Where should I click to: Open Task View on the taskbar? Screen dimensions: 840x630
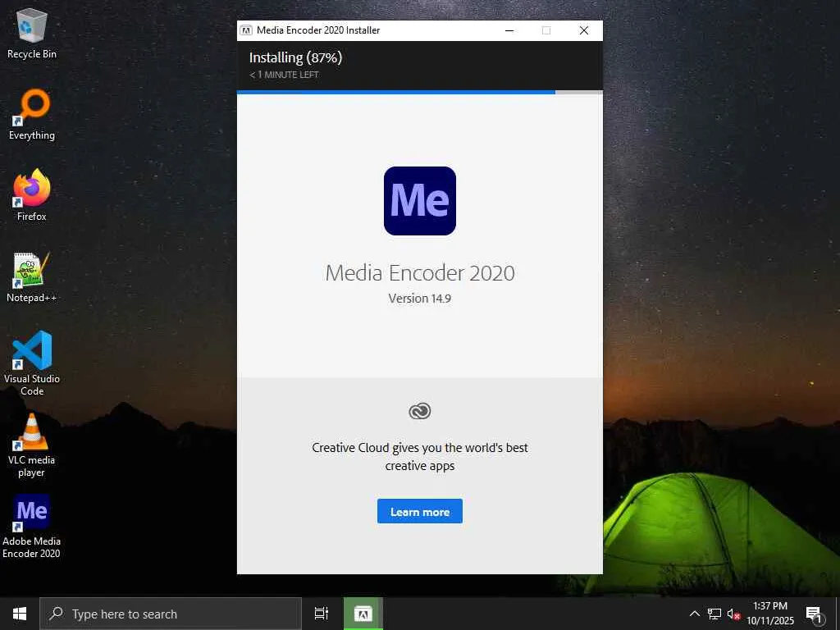pos(322,614)
